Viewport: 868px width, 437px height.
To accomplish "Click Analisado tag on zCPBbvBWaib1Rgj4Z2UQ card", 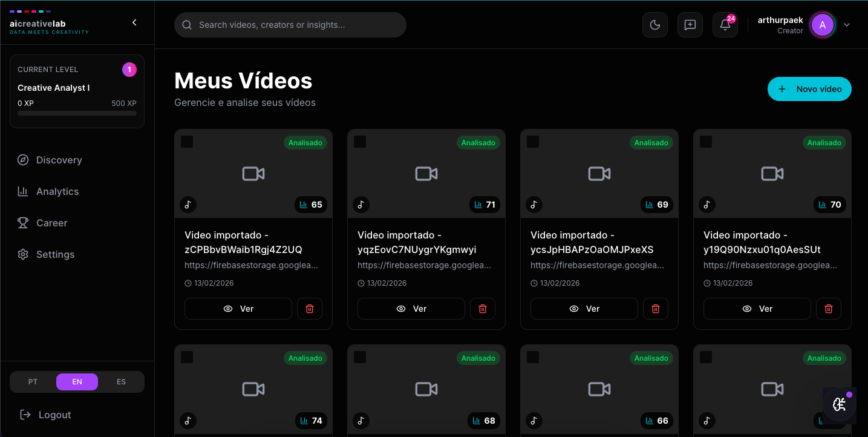I will [x=305, y=143].
